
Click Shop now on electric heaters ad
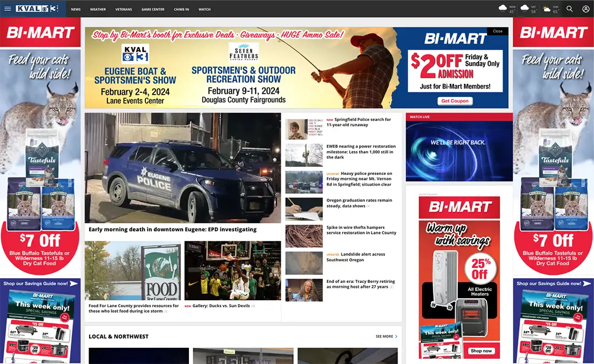[481, 350]
